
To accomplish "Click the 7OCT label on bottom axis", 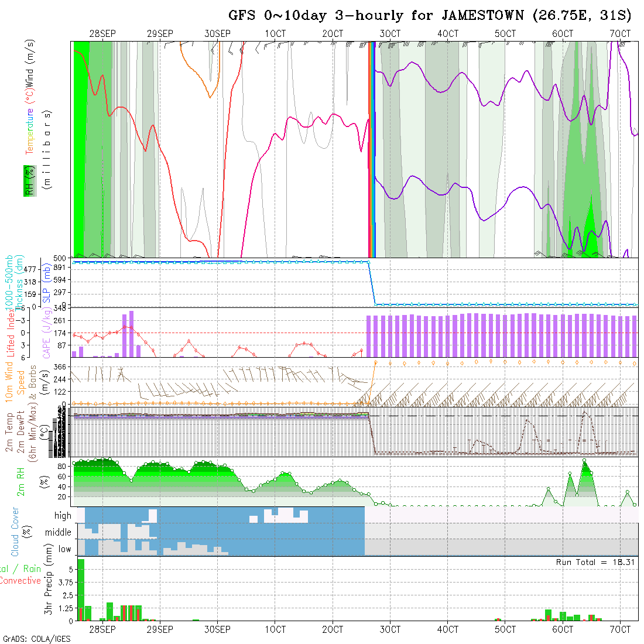I will click(x=620, y=629).
